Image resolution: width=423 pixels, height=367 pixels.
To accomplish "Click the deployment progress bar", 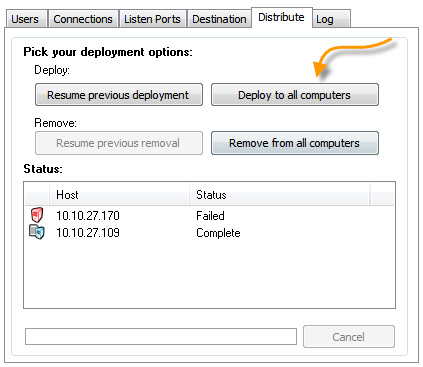I will coord(161,337).
